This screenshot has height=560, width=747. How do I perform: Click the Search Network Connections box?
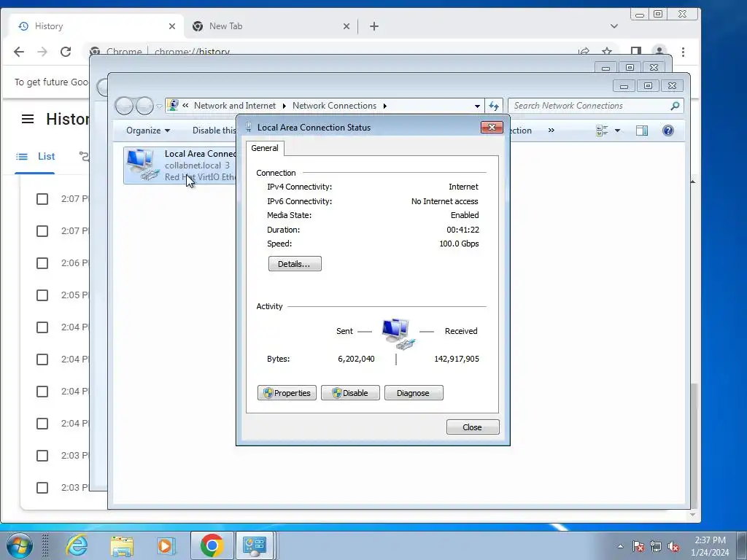click(595, 106)
